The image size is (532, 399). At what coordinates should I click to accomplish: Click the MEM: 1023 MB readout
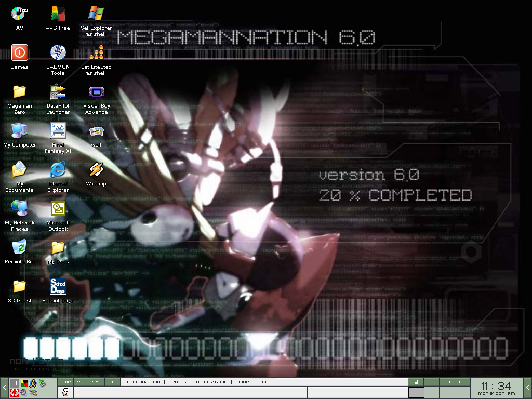(x=142, y=382)
